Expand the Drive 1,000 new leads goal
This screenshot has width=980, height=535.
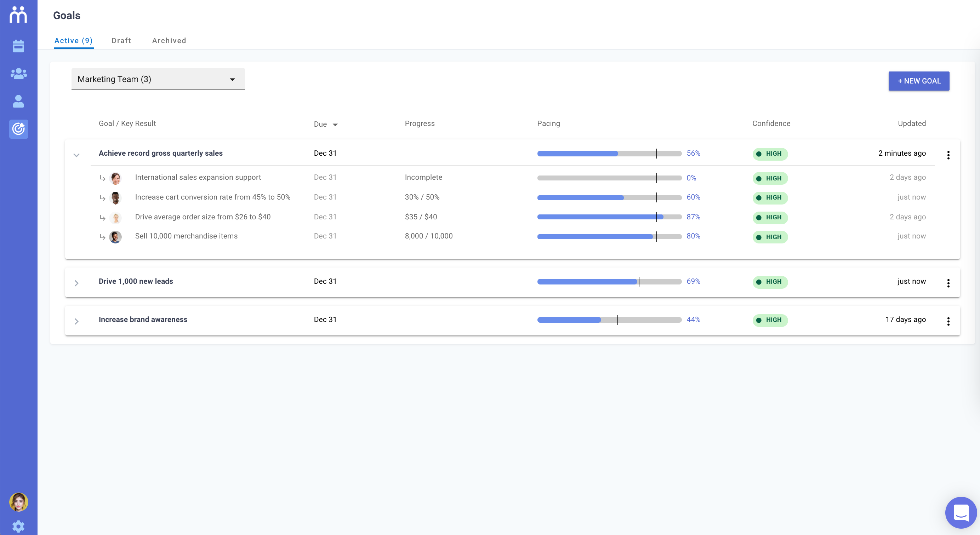click(76, 283)
